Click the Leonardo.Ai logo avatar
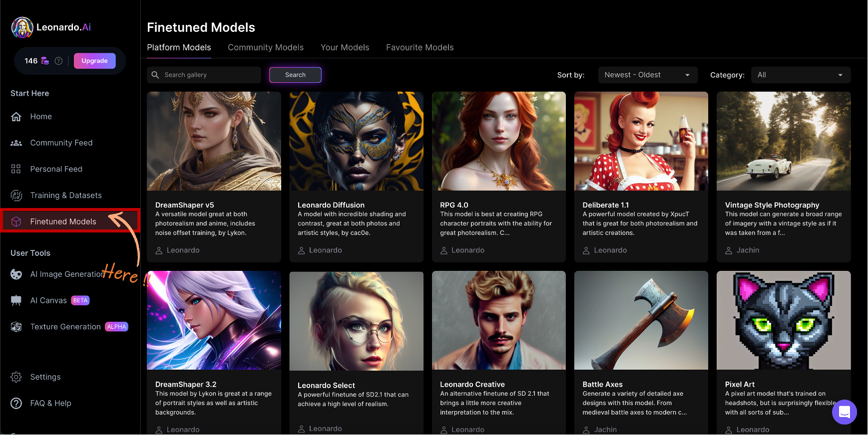Viewport: 868px width, 435px height. (22, 27)
